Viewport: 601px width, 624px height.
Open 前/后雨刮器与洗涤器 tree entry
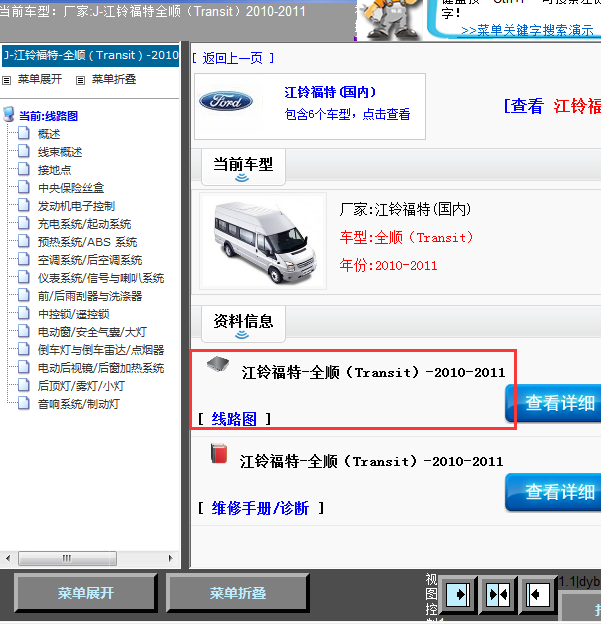click(x=90, y=296)
